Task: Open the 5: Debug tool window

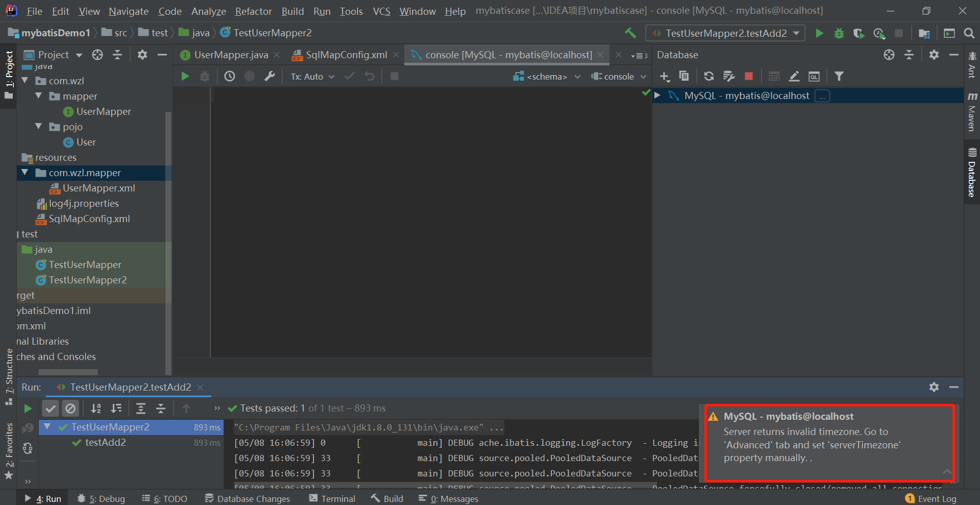Action: [101, 498]
